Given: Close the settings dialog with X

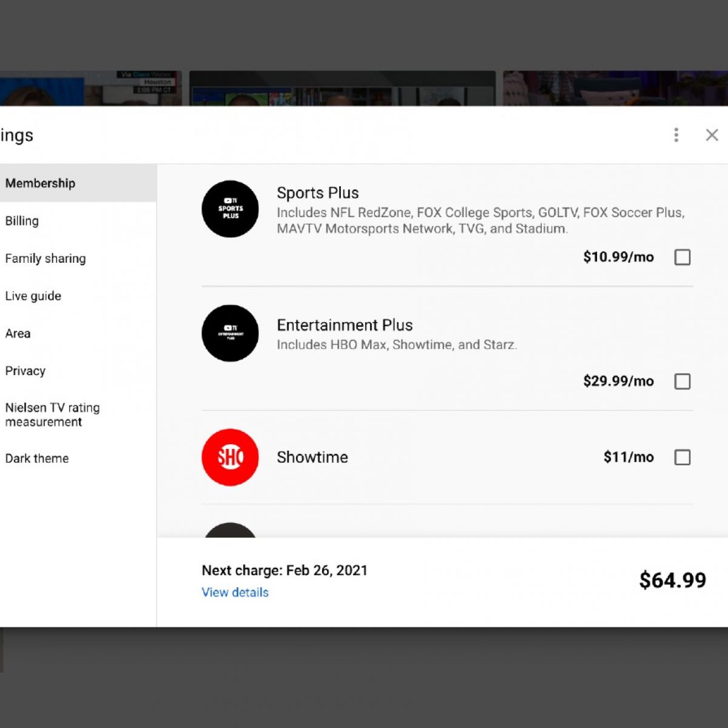Looking at the screenshot, I should [712, 135].
